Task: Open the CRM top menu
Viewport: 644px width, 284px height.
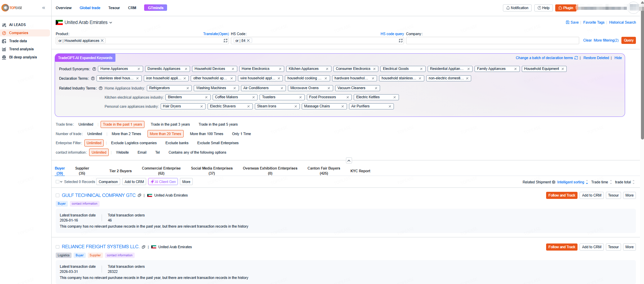Action: (x=132, y=8)
